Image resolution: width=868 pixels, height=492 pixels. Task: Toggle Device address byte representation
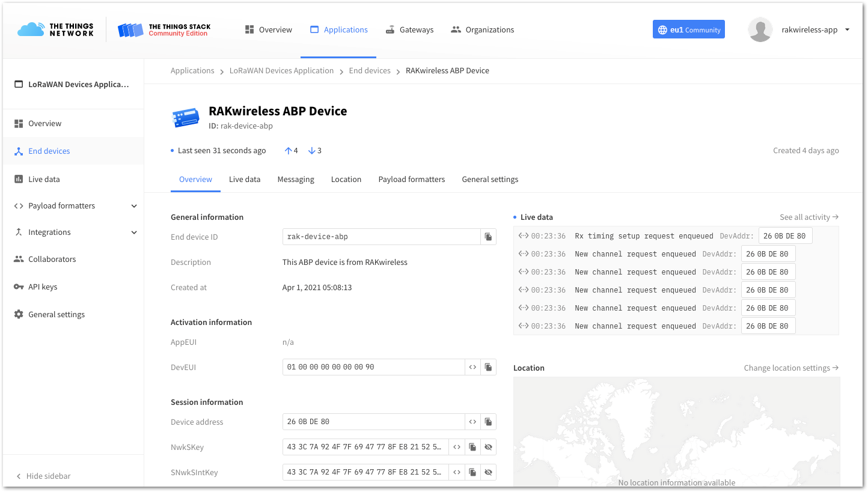click(x=473, y=422)
